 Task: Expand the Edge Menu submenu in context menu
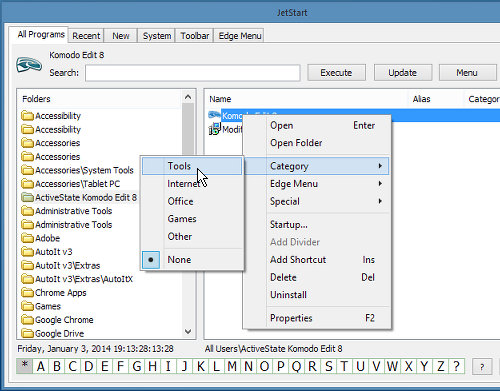tap(317, 184)
